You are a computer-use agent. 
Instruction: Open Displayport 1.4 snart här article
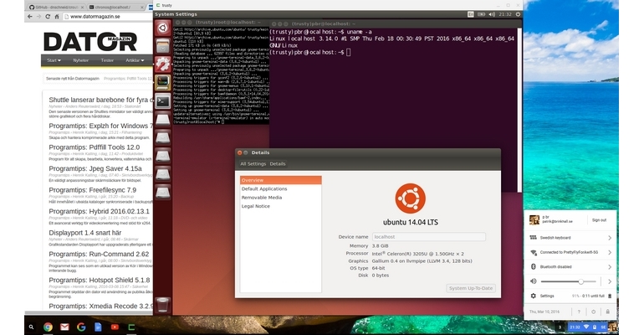pyautogui.click(x=85, y=233)
